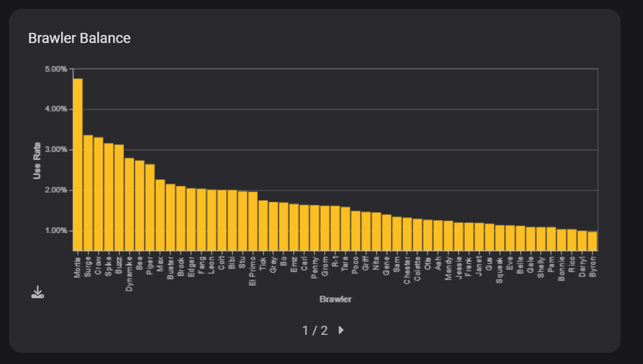This screenshot has height=364, width=643.
Task: Select the Dynamike bar
Action: [x=129, y=204]
